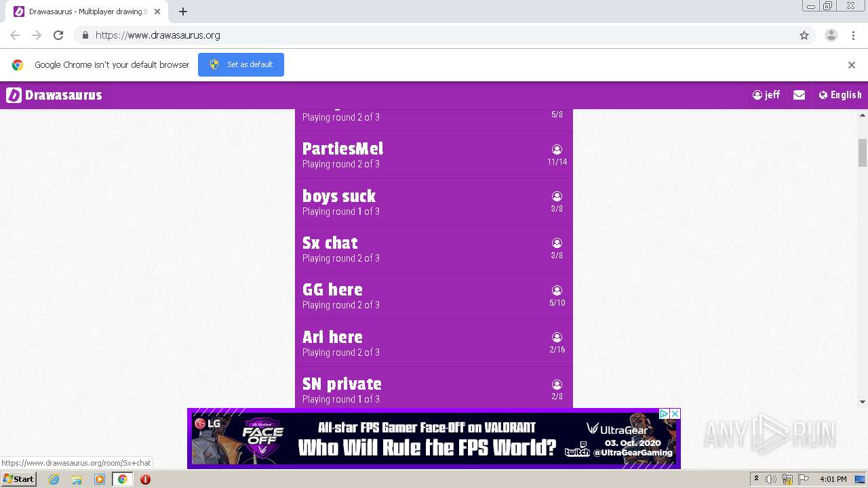
Task: Click the 5/10 player count text
Action: point(557,303)
